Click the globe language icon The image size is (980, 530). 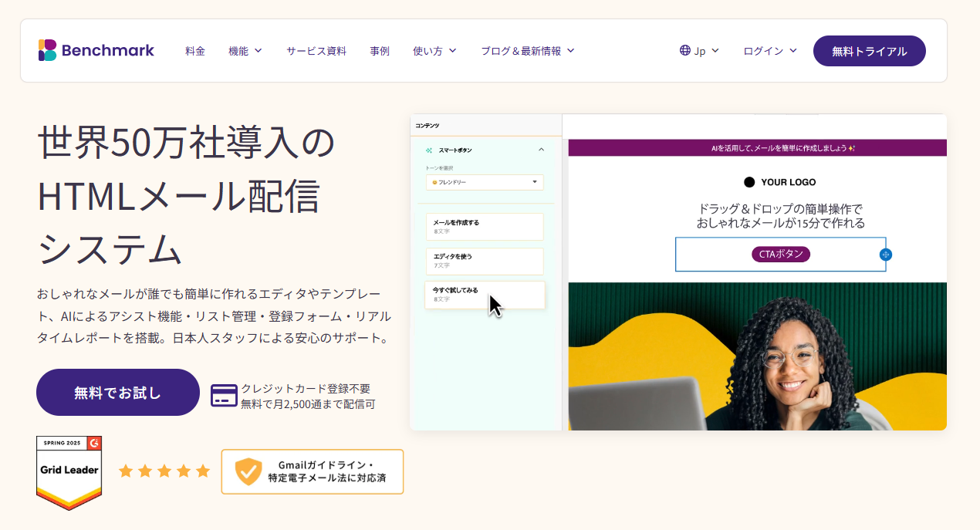click(685, 50)
